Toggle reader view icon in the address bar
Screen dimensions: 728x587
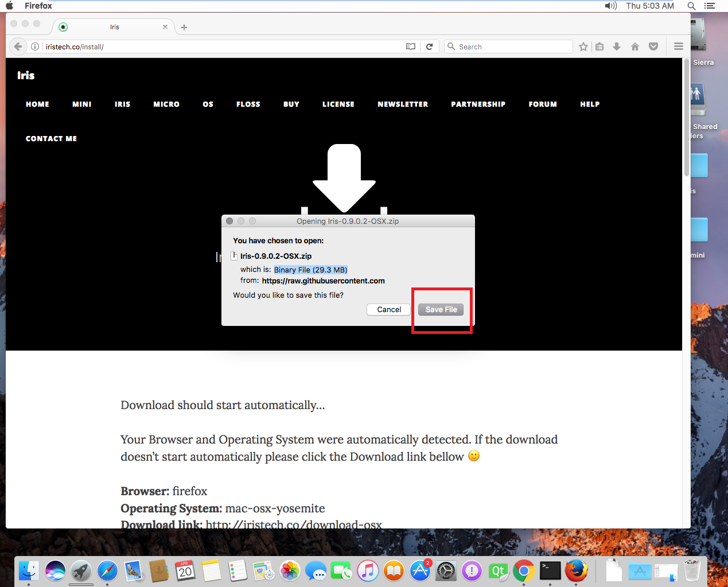tap(411, 46)
